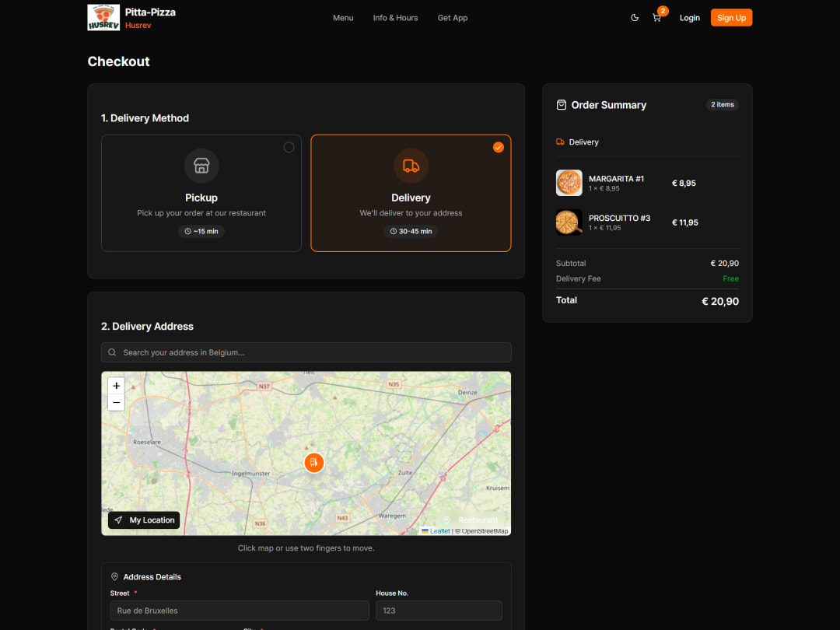This screenshot has width=840, height=630.
Task: Zoom in on the map
Action: pyautogui.click(x=116, y=386)
